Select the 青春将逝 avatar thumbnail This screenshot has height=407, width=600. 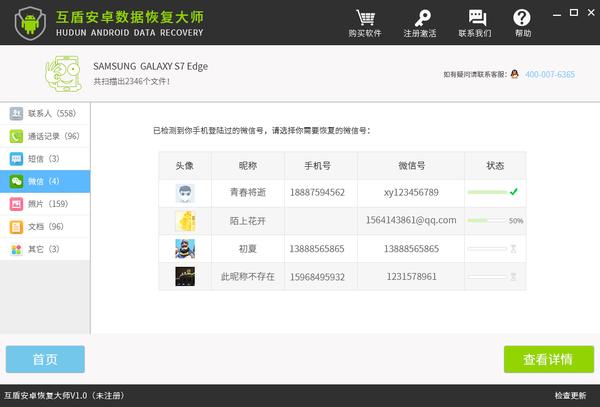tap(185, 193)
